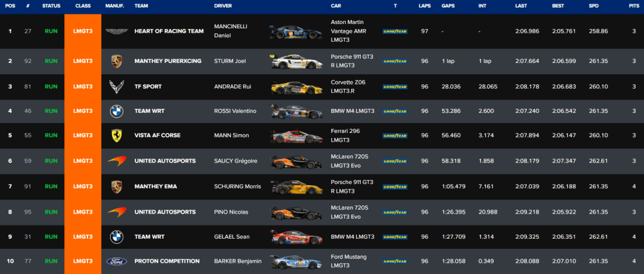Click interval value 20.988
Viewport: 644px width, 274px height.
(x=487, y=212)
